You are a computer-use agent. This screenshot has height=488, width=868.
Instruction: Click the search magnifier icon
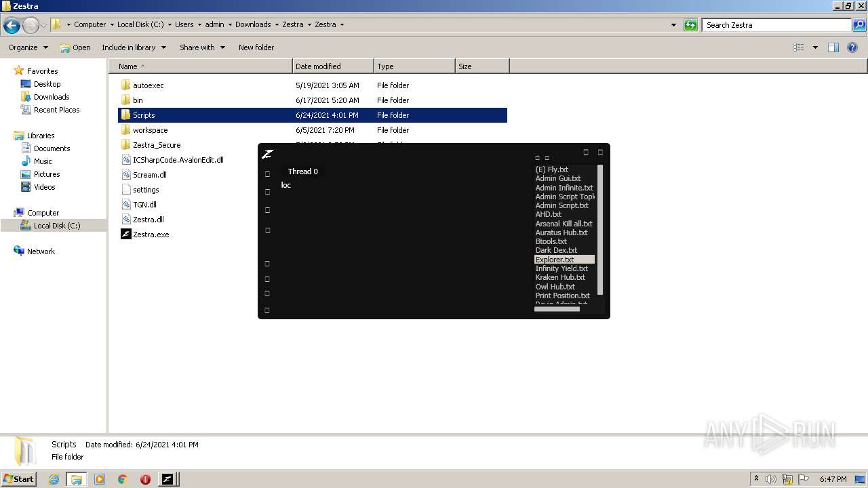click(859, 25)
